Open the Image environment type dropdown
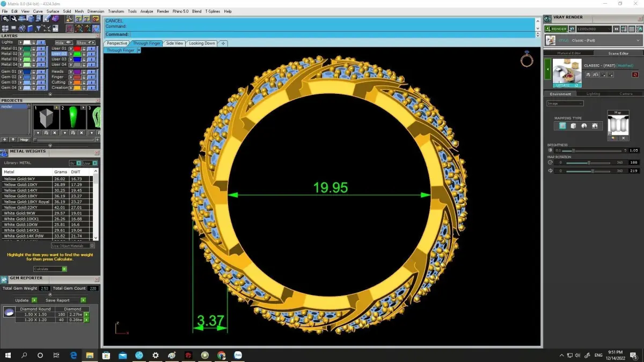The image size is (644, 362). tap(565, 104)
